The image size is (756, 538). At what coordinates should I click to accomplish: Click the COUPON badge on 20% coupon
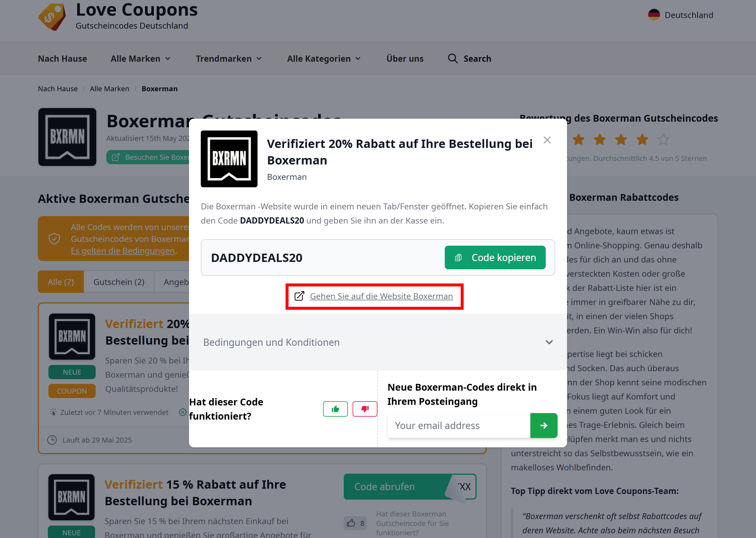click(x=72, y=391)
